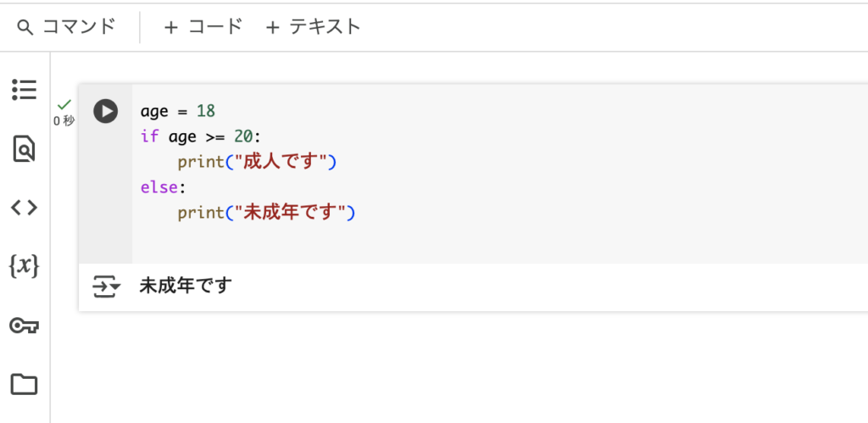The width and height of the screenshot is (868, 423).
Task: Open the find and replace sidebar icon
Action: [25, 148]
